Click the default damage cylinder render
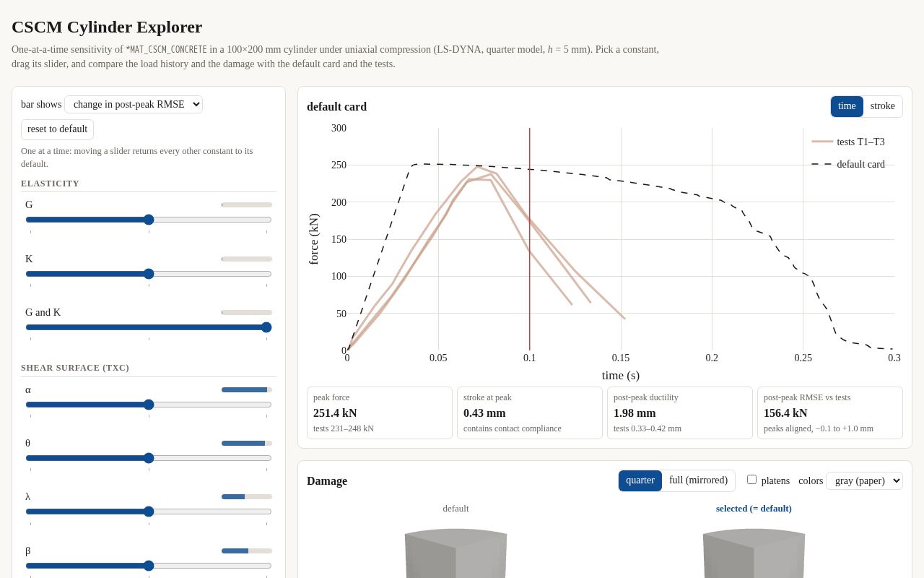This screenshot has width=924, height=578. pos(456,553)
